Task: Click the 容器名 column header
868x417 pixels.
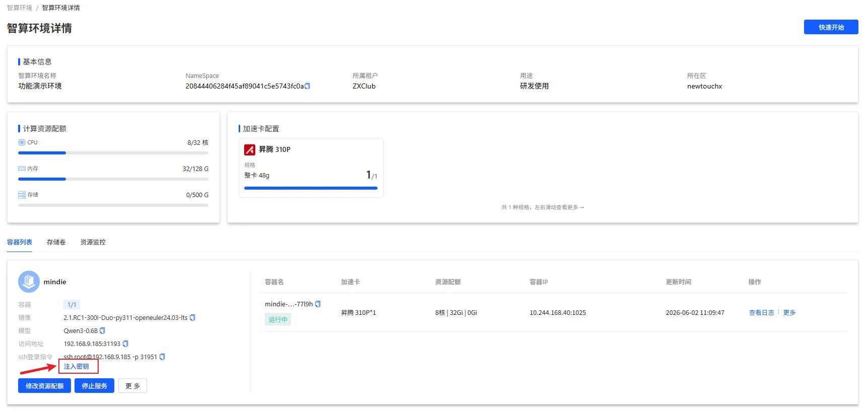Action: click(x=274, y=282)
